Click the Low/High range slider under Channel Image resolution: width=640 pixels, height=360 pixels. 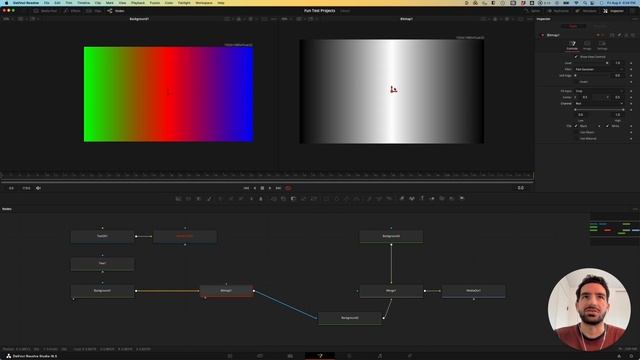tap(599, 109)
